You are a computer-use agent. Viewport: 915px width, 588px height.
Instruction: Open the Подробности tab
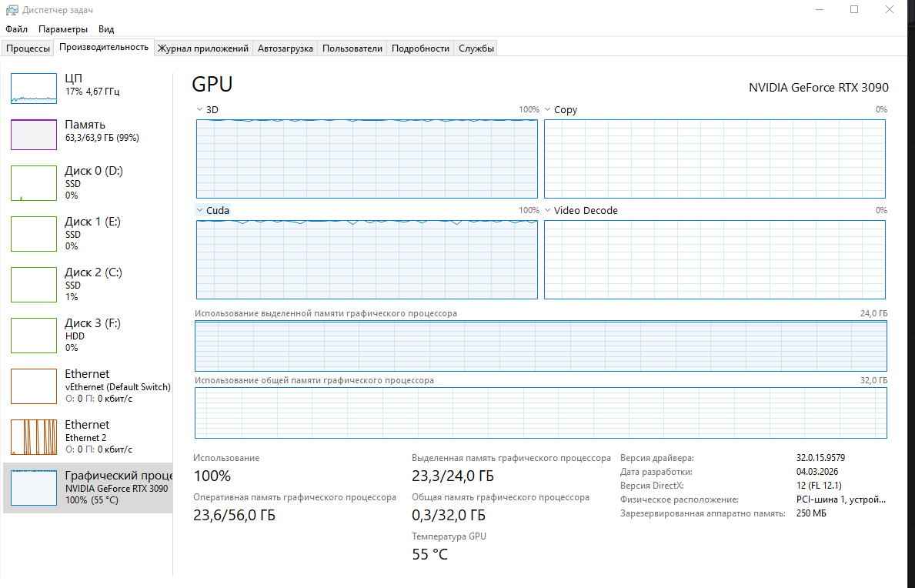420,48
